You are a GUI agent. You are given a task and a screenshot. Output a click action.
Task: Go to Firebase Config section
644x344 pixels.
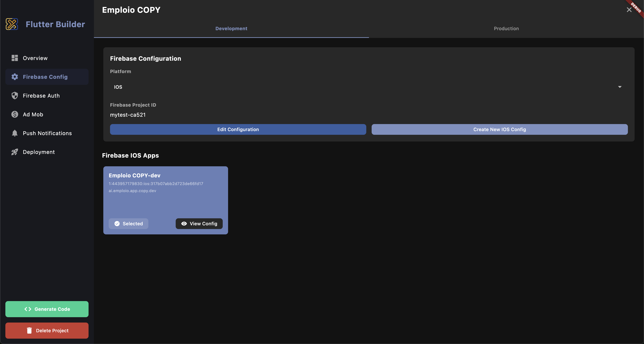tap(47, 77)
